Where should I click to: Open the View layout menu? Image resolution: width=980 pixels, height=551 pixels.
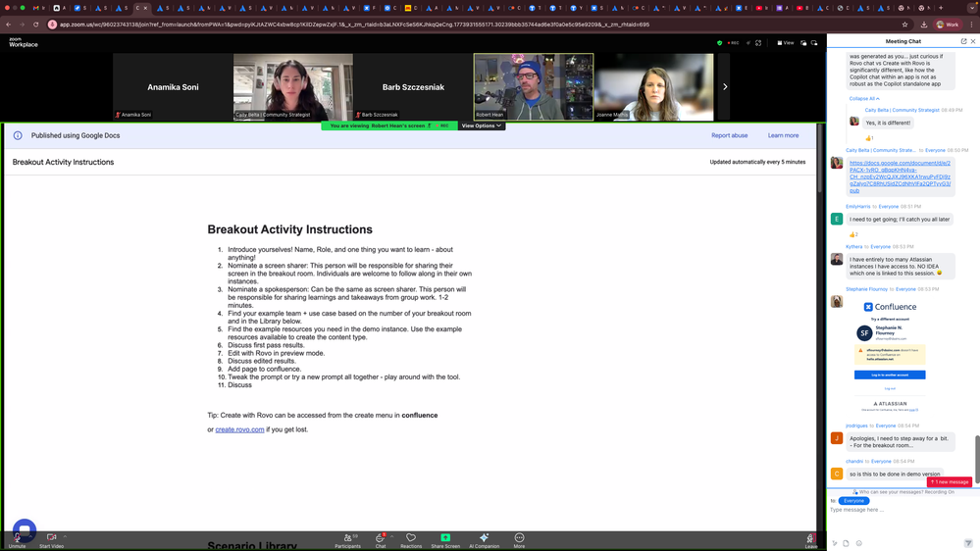pyautogui.click(x=786, y=43)
